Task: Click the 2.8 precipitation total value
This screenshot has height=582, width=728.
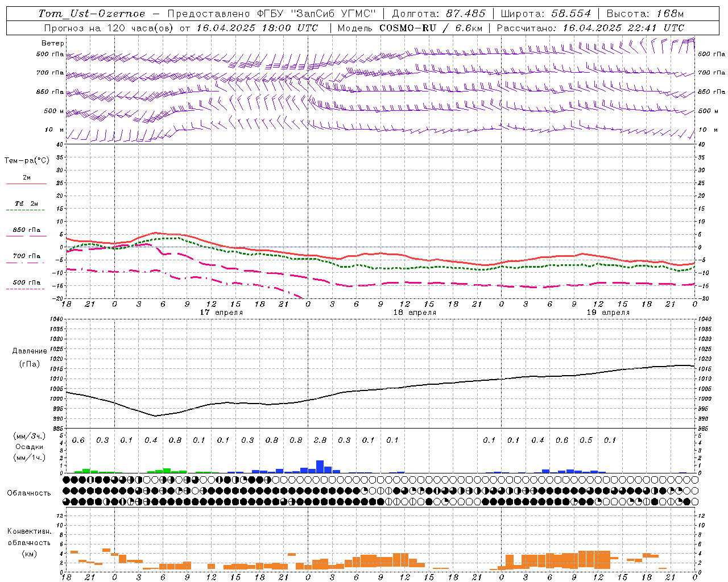Action: 320,440
